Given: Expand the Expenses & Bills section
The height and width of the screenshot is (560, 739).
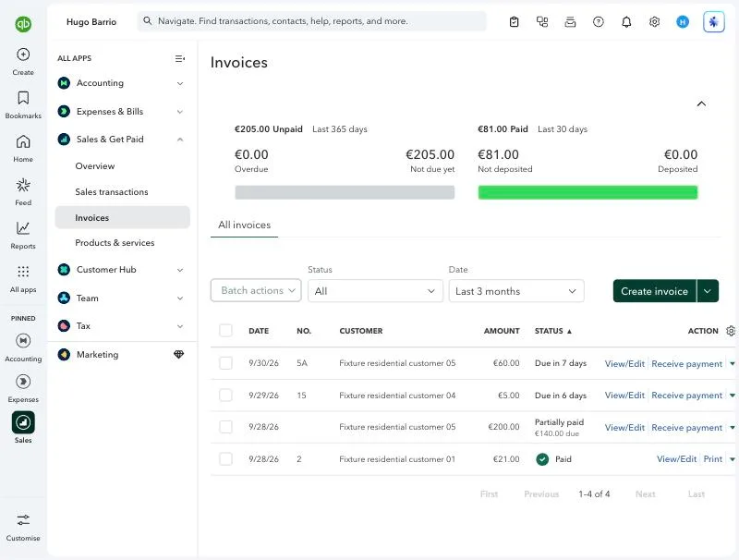Looking at the screenshot, I should 180,112.
